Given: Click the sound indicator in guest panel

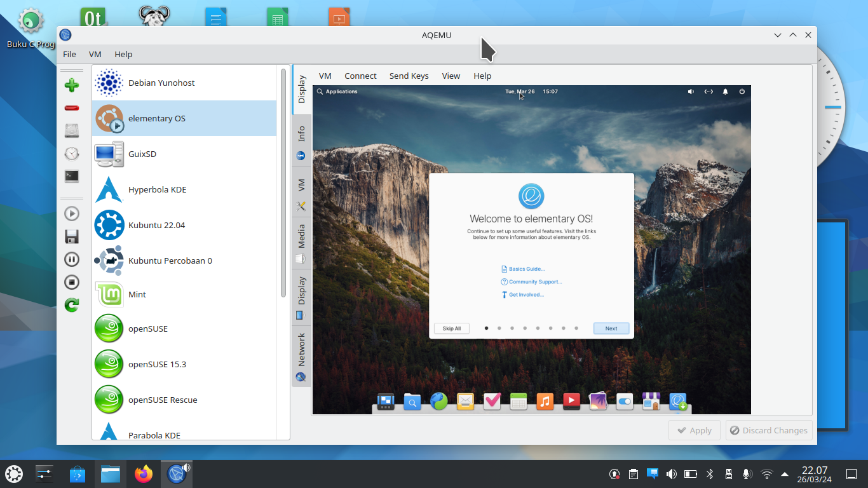Looking at the screenshot, I should (691, 91).
